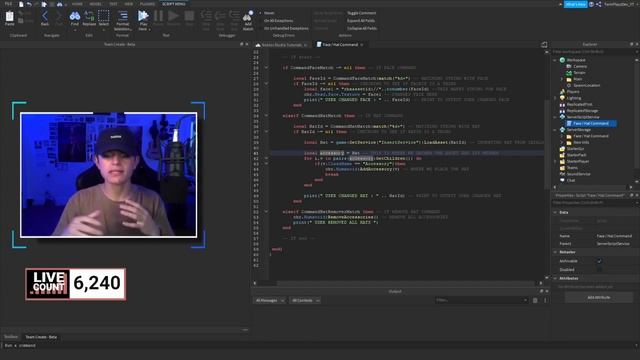
Task: Switch to the HOME ribbon tab
Action: click(77, 4)
